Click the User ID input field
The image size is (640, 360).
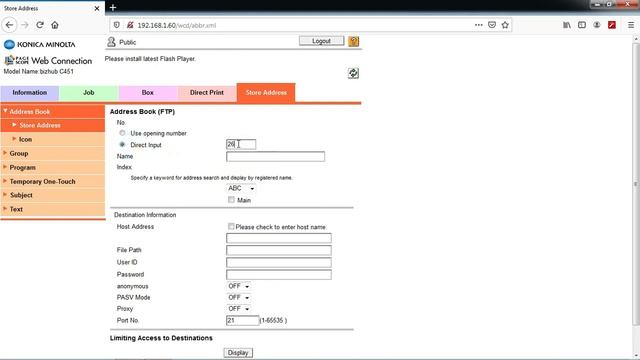coord(279,262)
